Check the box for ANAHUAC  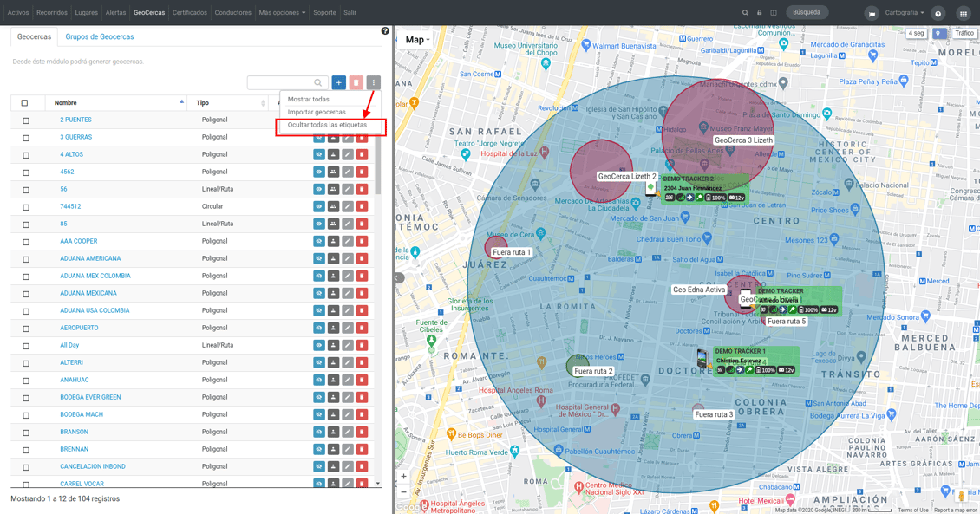click(26, 381)
